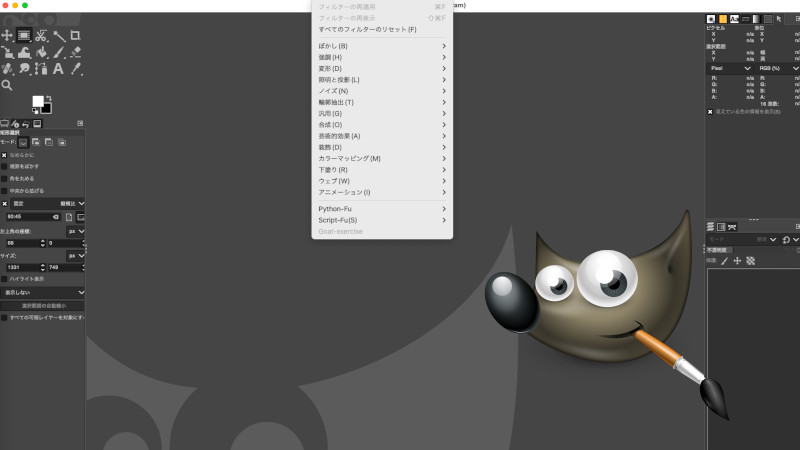Screen dimensions: 800x450
Task: Enable the 境界をぼかす feather edges checkbox
Action: pyautogui.click(x=4, y=166)
